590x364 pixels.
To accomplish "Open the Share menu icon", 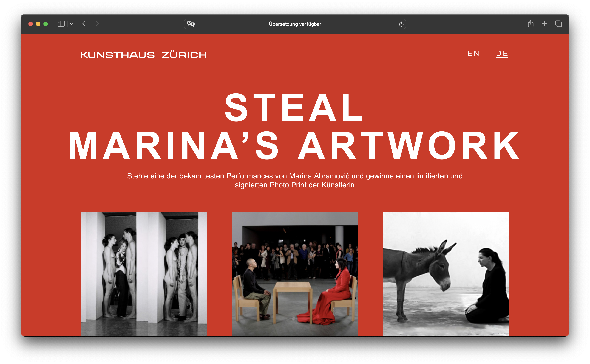I will [x=530, y=24].
